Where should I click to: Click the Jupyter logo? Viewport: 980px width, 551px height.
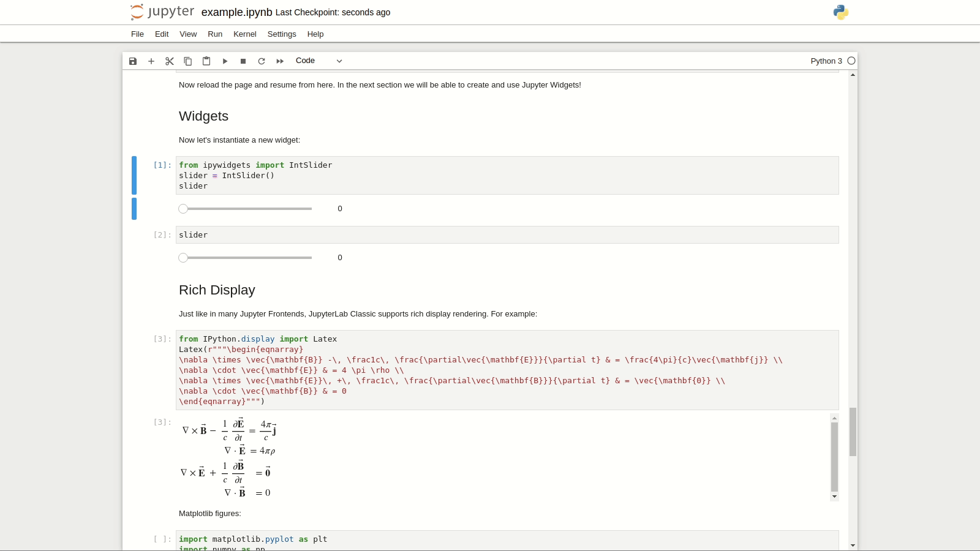point(162,12)
